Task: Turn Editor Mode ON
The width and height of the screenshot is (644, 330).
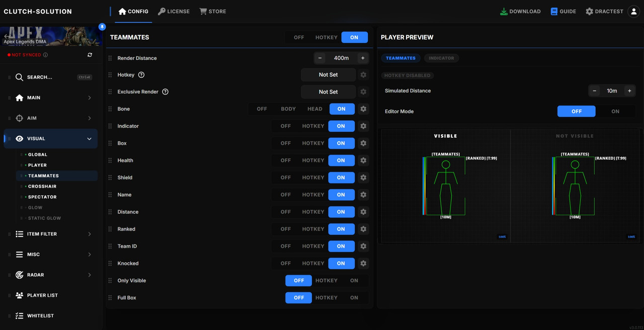Action: [x=615, y=112]
